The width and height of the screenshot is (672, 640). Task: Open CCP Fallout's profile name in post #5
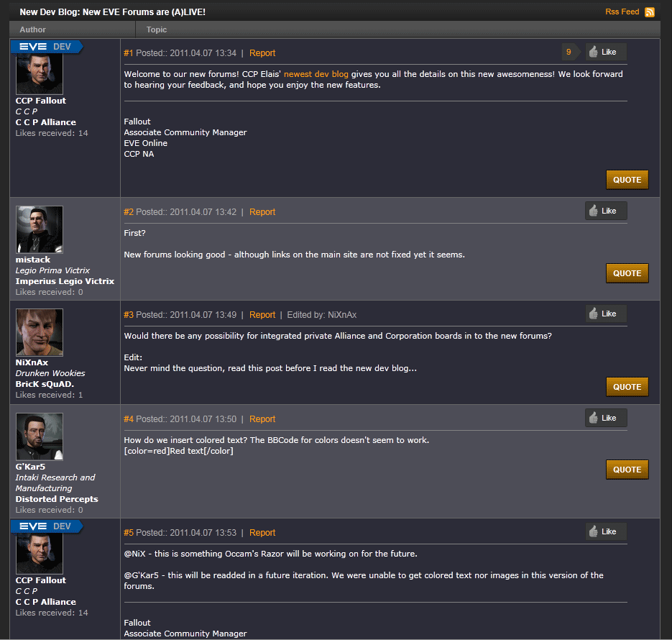(41, 580)
